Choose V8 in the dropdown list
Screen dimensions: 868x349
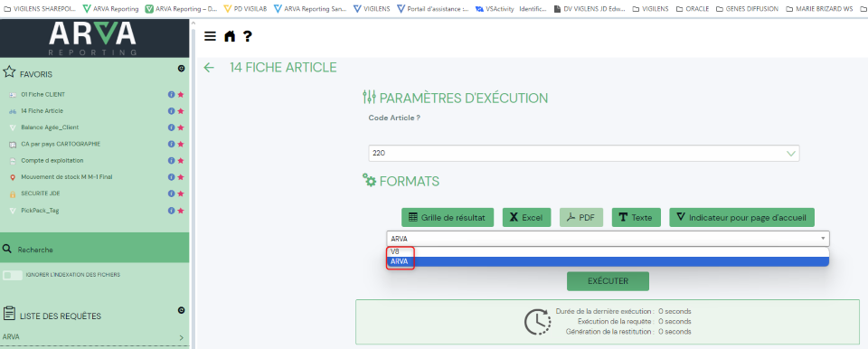[608, 251]
